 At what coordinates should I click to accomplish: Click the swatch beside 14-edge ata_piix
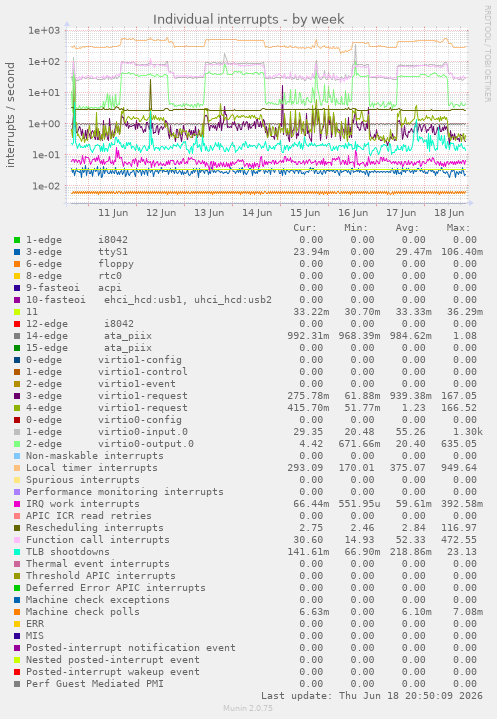coord(17,336)
